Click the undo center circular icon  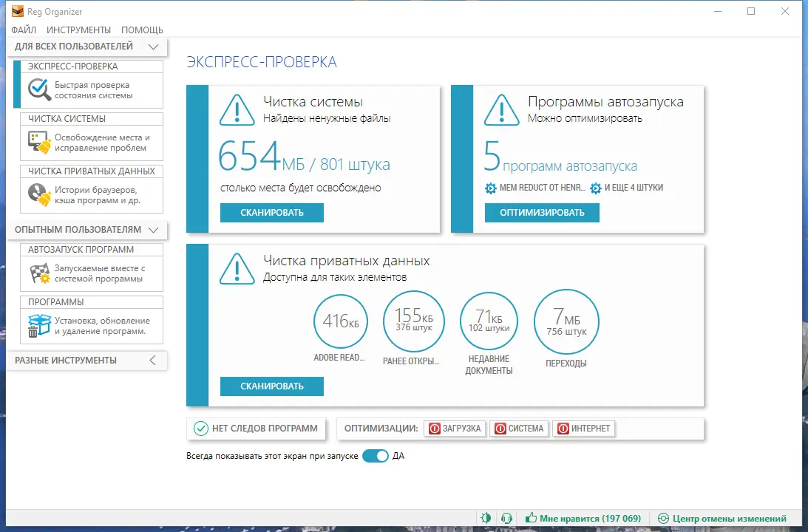(x=664, y=518)
